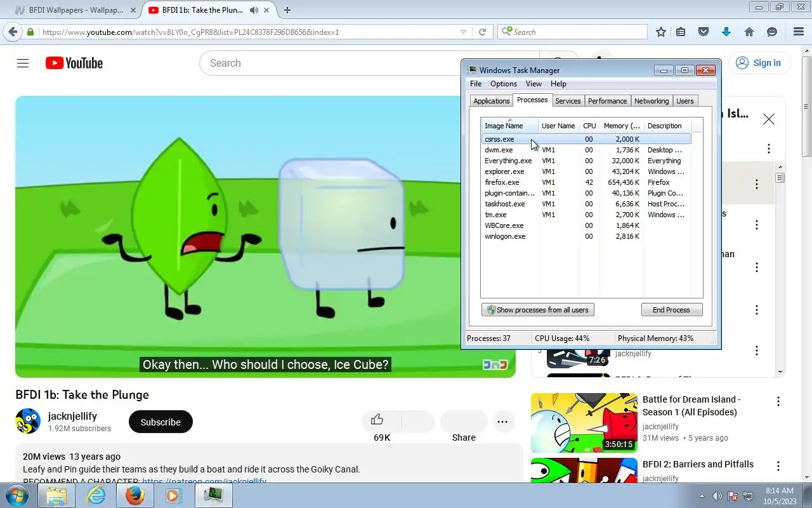Open URL bar history dropdown arrow
This screenshot has width=812, height=508.
click(463, 32)
